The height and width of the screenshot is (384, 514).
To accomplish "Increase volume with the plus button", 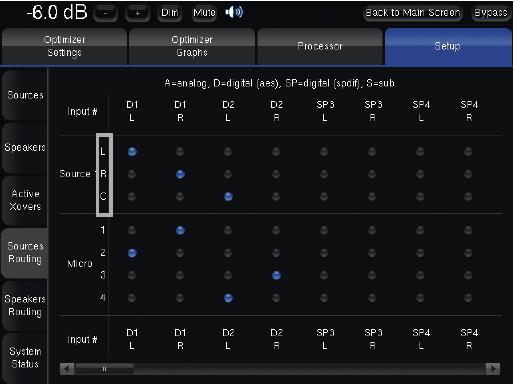I will 137,13.
